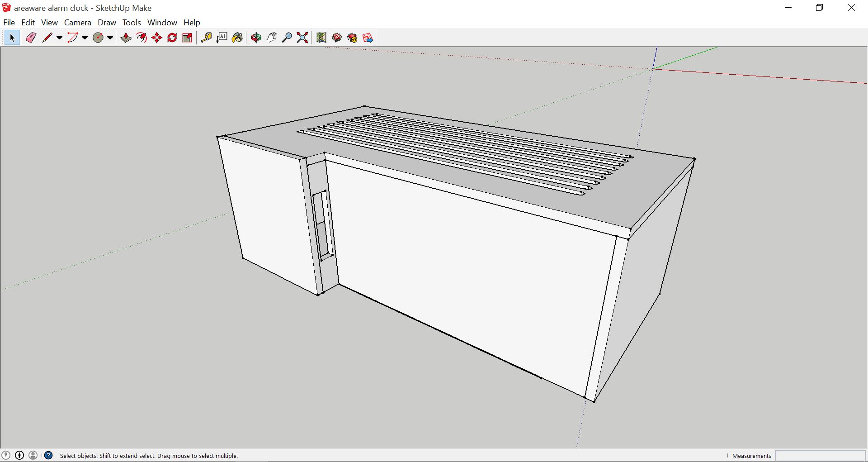Click the 'Measurements' label
Viewport: 868px width, 462px height.
coord(752,456)
